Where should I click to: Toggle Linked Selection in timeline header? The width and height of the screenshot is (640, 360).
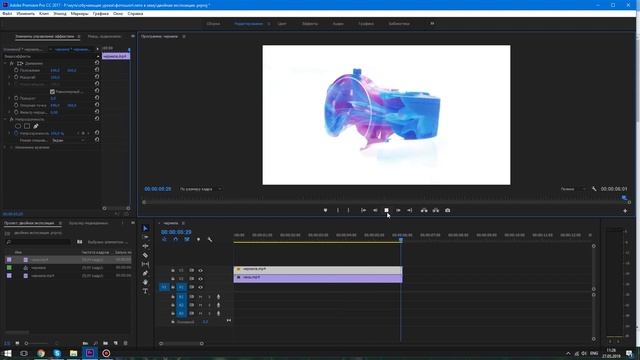(x=187, y=240)
